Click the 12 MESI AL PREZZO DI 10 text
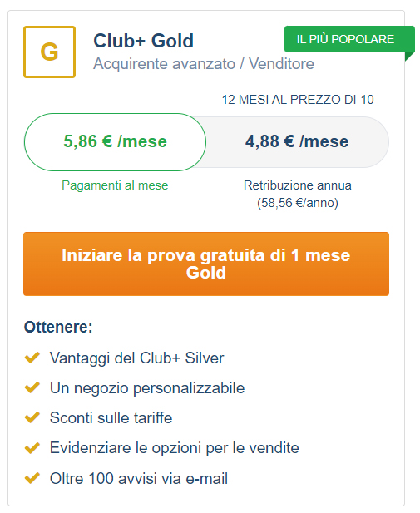420x513 pixels. (298, 100)
